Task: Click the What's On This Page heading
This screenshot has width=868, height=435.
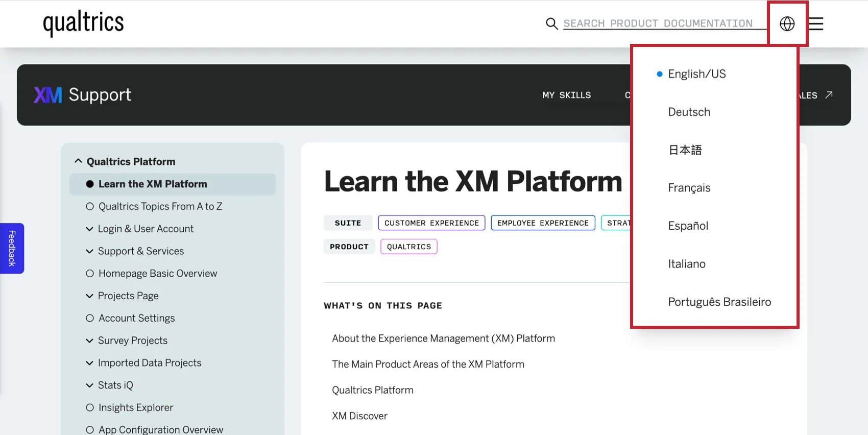Action: 383,306
